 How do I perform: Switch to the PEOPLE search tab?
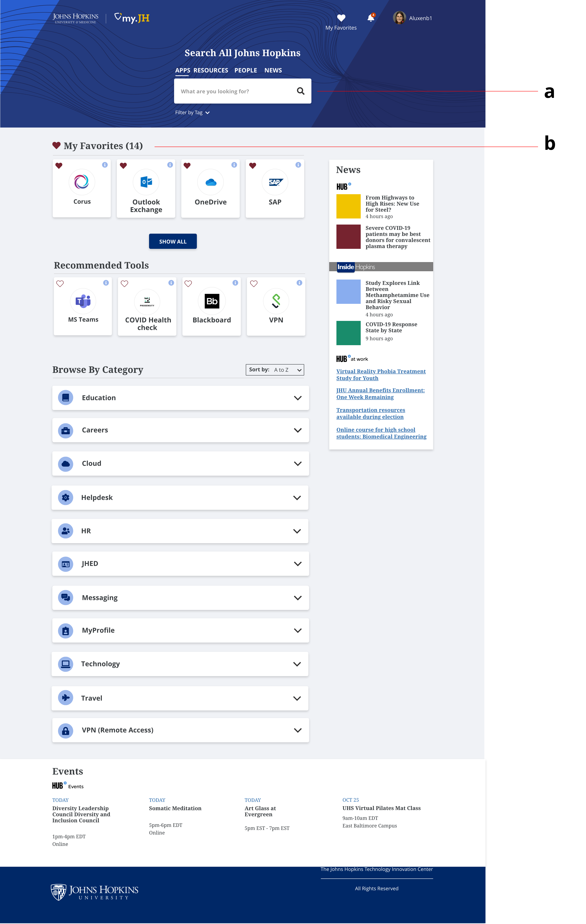(246, 70)
